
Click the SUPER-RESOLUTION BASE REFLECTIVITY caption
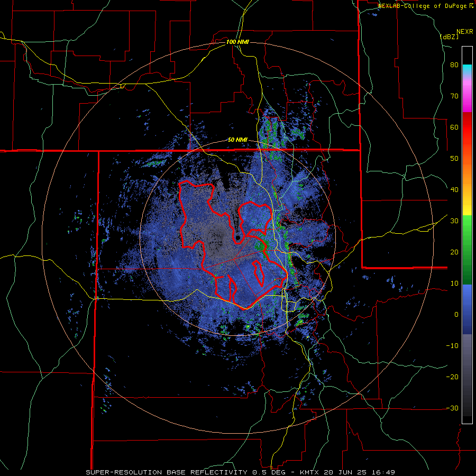click(x=166, y=472)
